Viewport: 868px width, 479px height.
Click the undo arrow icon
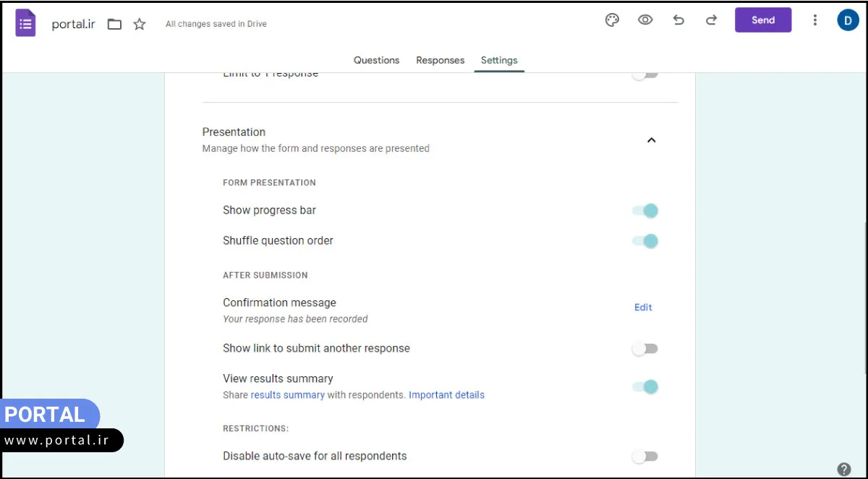tap(678, 20)
